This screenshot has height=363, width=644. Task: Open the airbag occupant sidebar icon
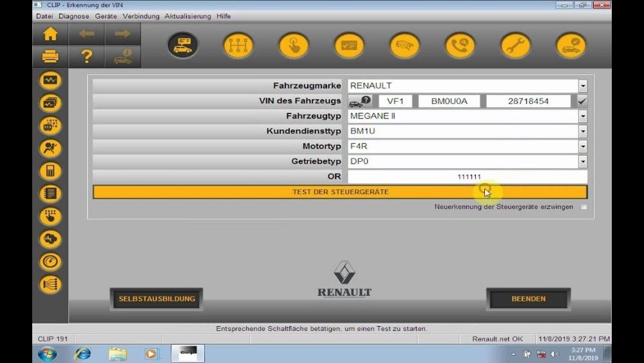50,148
